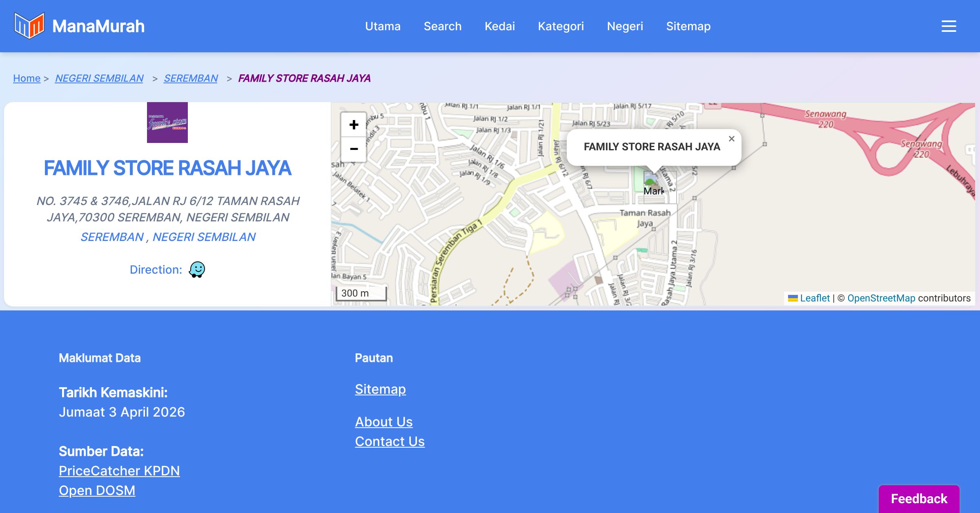The image size is (980, 513).
Task: Open the Search menu item
Action: pyautogui.click(x=442, y=26)
